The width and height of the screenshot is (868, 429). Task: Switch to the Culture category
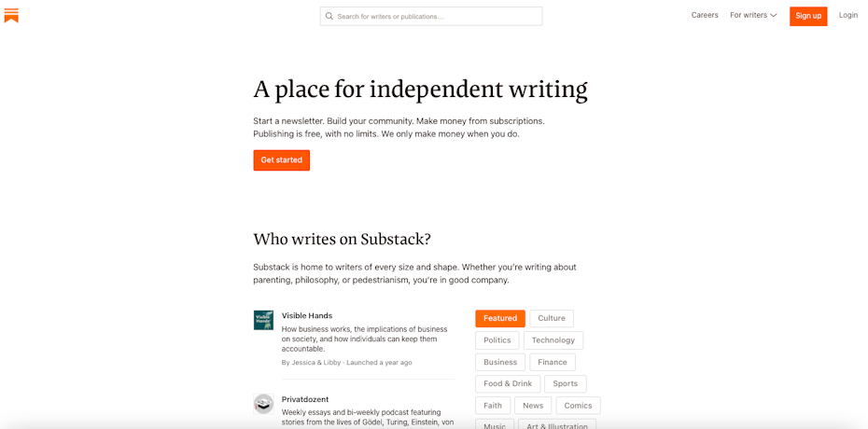coord(552,318)
